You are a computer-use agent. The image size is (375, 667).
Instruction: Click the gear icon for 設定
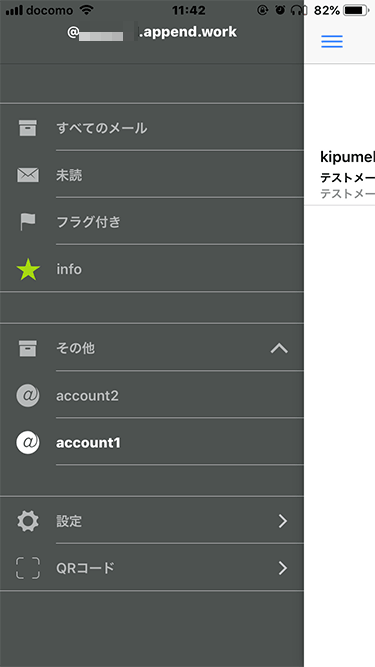[28, 521]
